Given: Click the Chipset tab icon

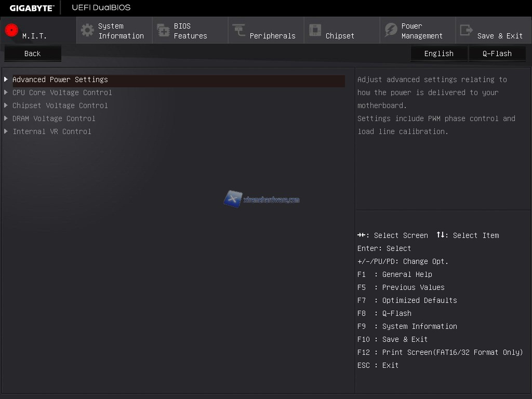Looking at the screenshot, I should 315,30.
